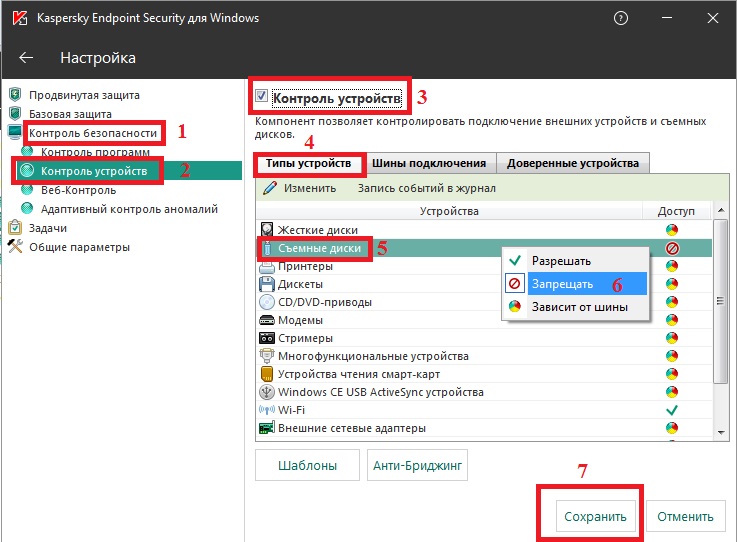Viewport: 737px width, 542px height.
Task: Switch to the Типы устройств tab
Action: (308, 163)
